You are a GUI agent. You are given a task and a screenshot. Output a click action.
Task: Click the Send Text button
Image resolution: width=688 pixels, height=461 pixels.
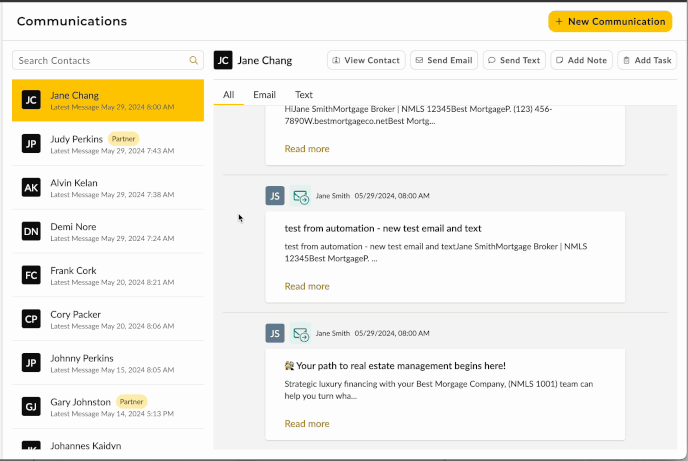click(514, 60)
